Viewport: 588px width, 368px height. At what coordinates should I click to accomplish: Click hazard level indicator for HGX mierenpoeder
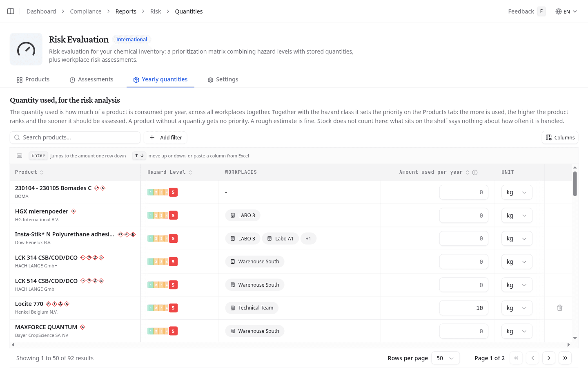[163, 215]
